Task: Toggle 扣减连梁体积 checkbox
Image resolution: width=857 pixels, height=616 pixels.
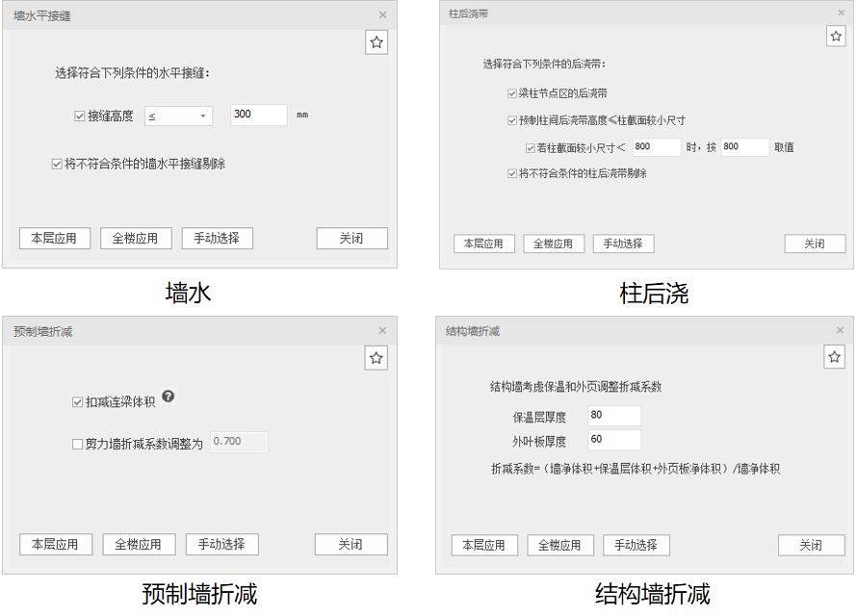Action: [x=77, y=402]
